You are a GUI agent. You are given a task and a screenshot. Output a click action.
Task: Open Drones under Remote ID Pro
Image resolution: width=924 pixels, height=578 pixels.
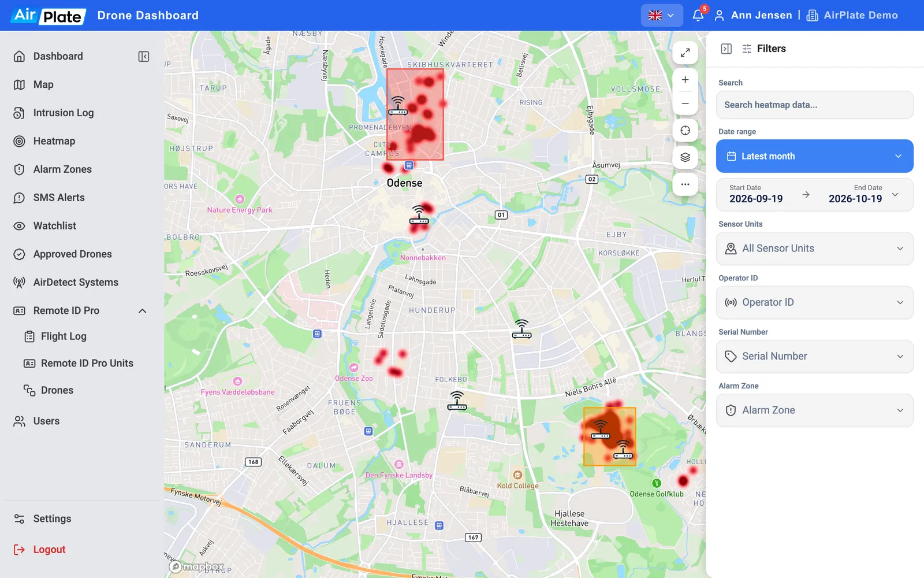tap(57, 391)
